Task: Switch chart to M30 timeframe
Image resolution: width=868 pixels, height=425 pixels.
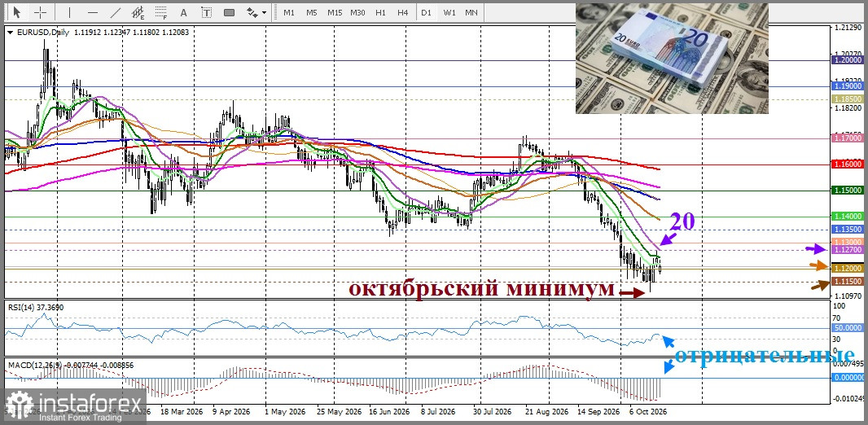Action: pyautogui.click(x=357, y=12)
